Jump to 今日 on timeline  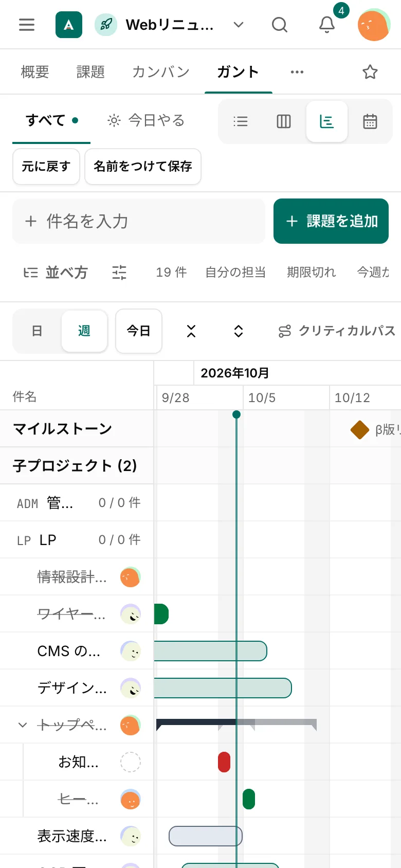139,331
